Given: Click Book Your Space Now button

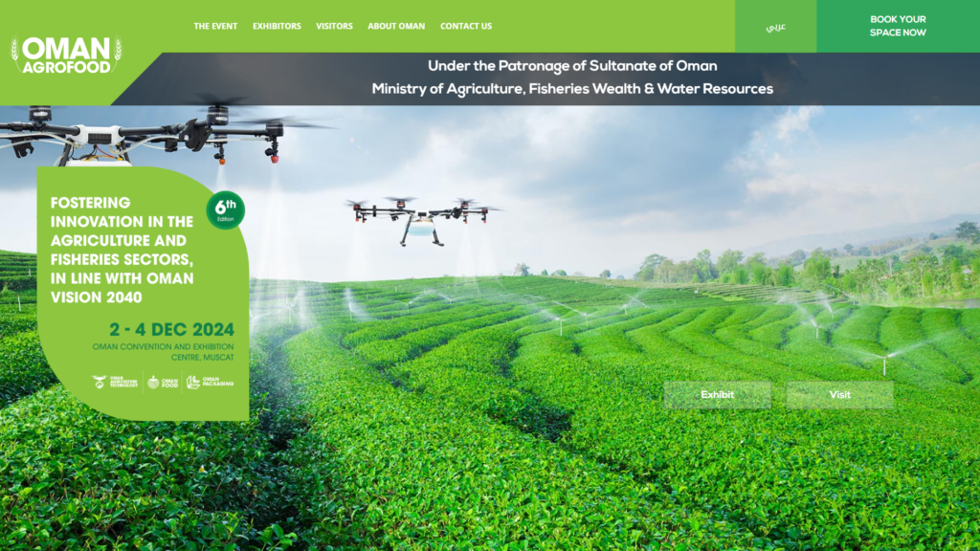Looking at the screenshot, I should pyautogui.click(x=898, y=26).
